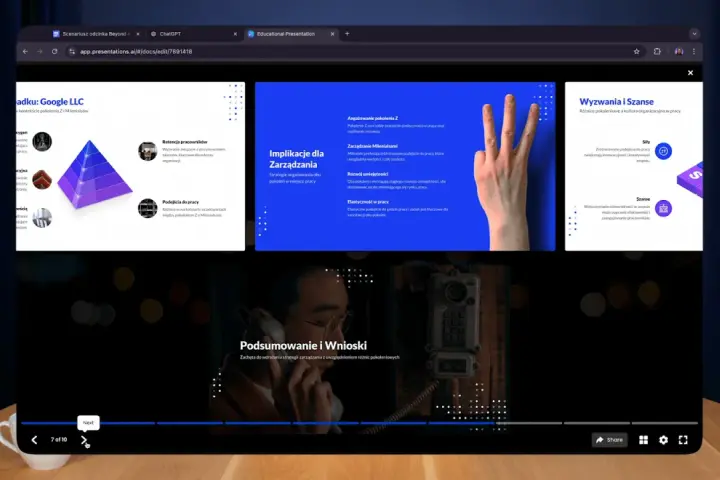Screen dimensions: 720x480
Task: Click the 7 of 10 slide counter
Action: [59, 440]
